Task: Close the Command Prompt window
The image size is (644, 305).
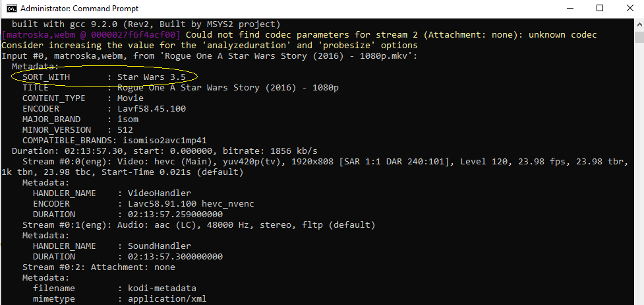Action: (629, 9)
